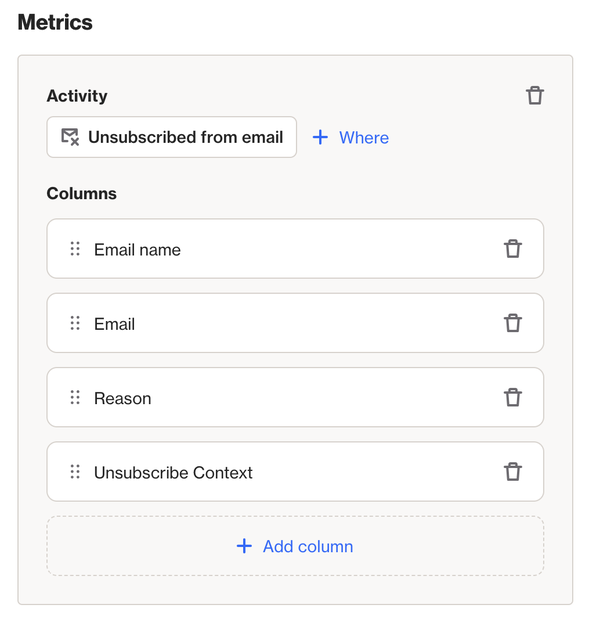Click the Metrics heading

click(x=55, y=22)
